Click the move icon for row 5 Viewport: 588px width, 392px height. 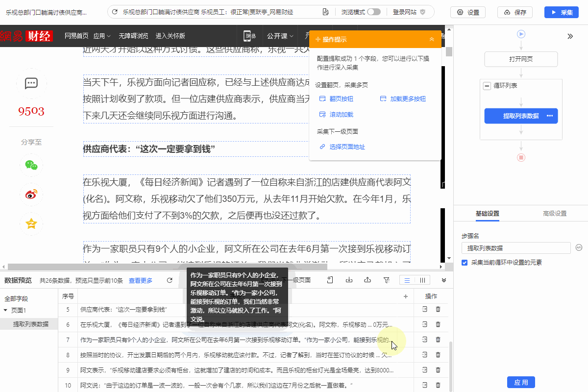tap(425, 309)
